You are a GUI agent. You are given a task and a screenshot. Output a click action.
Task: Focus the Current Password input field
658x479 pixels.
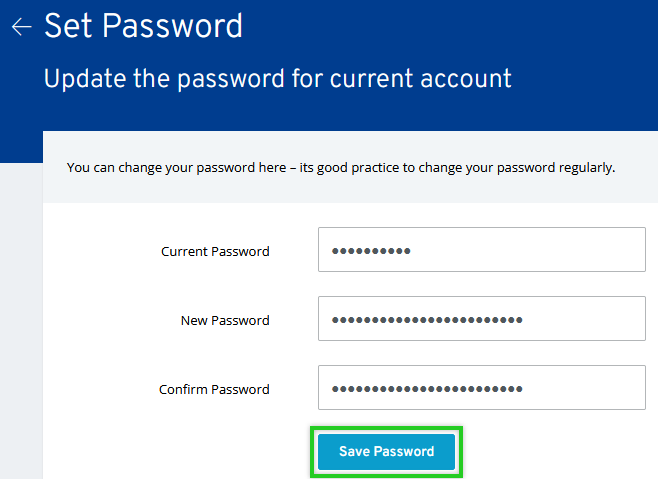click(x=481, y=250)
